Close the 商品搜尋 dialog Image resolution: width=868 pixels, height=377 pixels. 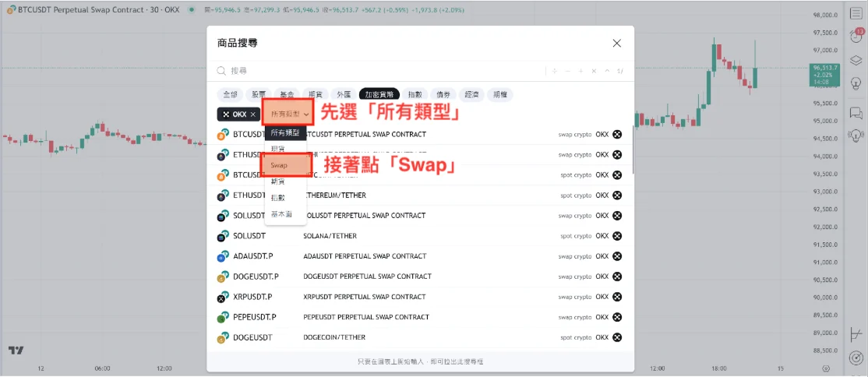point(616,43)
